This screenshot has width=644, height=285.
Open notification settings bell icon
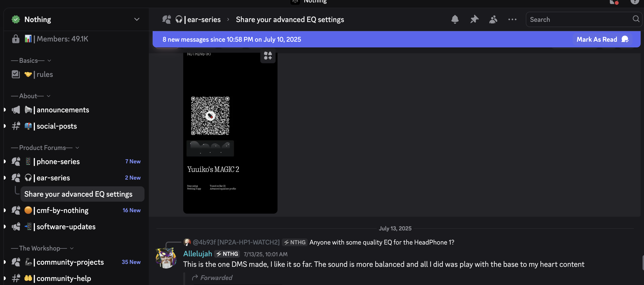coord(455,19)
